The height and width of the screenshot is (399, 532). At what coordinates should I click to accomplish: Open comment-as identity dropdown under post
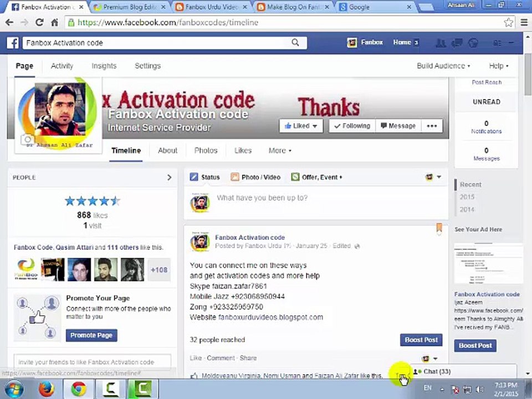pos(429,359)
